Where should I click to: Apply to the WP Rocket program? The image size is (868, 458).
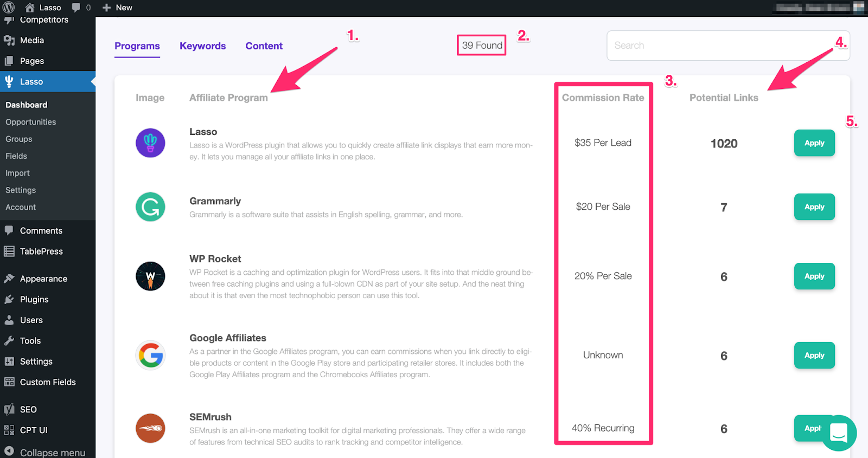[814, 276]
